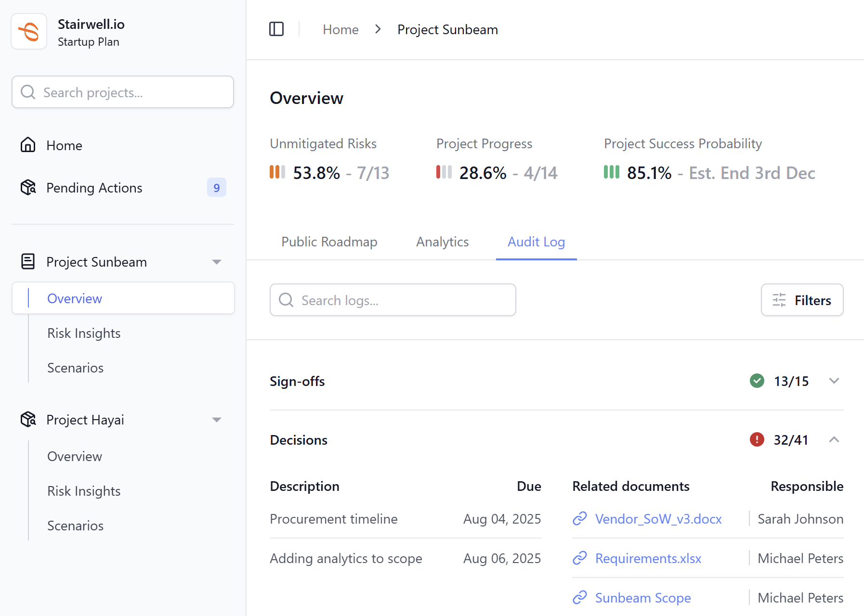Open the Requirements.xlsx document link
This screenshot has width=864, height=616.
[x=648, y=558]
